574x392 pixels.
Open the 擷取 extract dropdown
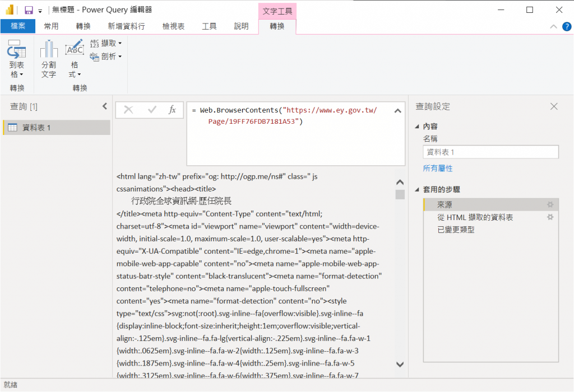(x=106, y=43)
